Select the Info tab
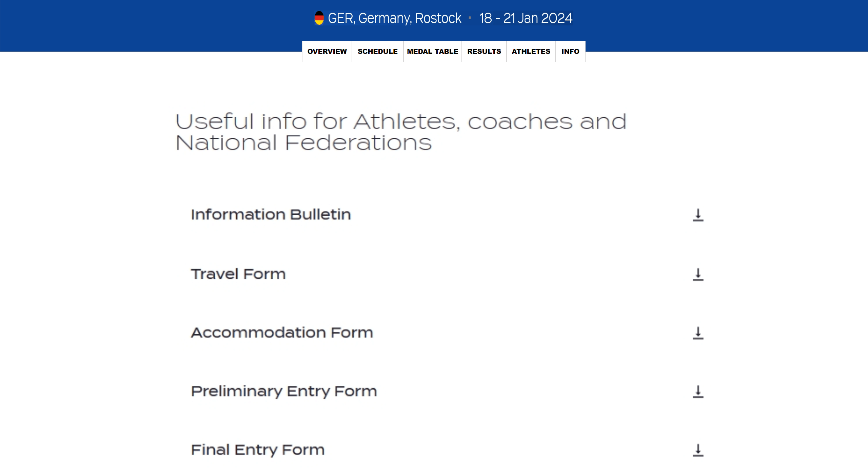 coord(570,52)
